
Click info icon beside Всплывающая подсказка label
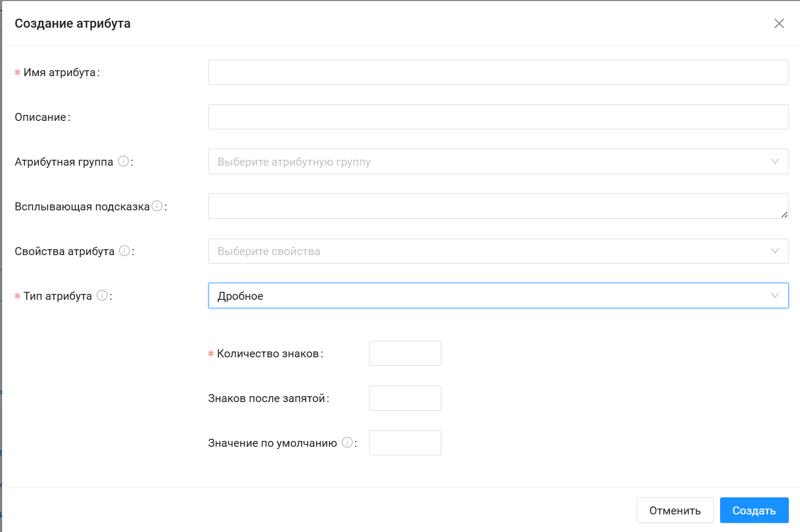(157, 206)
